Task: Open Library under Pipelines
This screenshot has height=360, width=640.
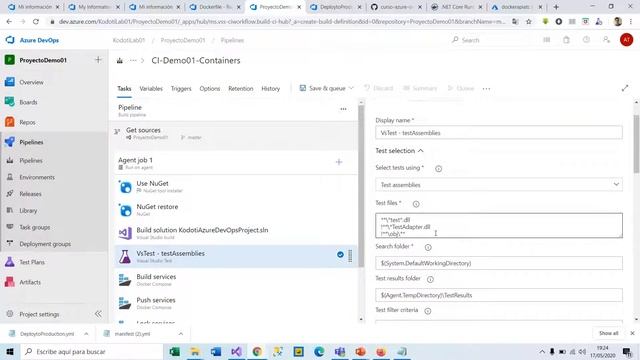Action: 28,211
